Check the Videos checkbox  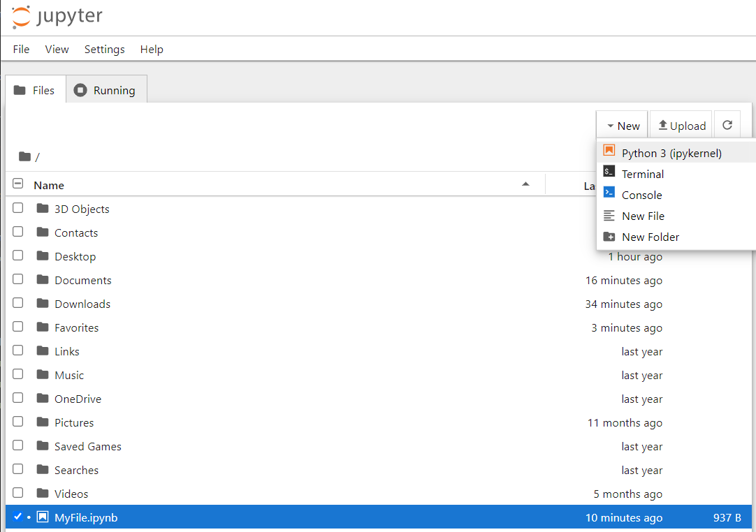click(x=18, y=492)
